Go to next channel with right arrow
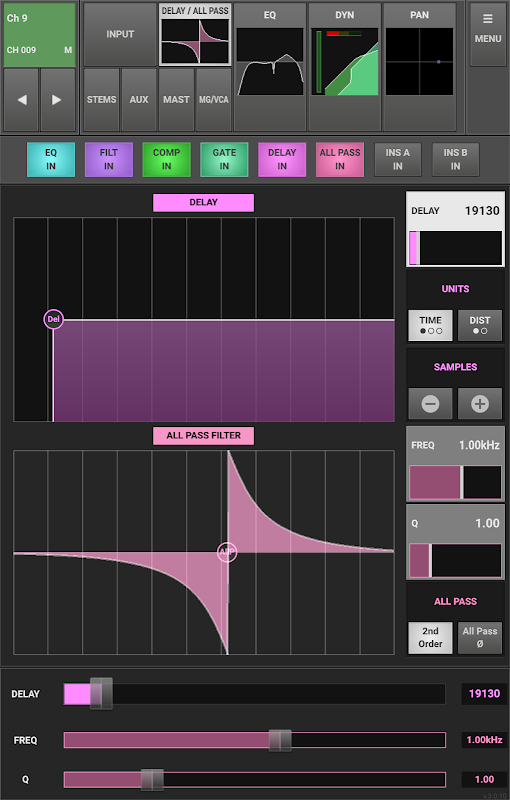Image resolution: width=510 pixels, height=800 pixels. pos(57,100)
